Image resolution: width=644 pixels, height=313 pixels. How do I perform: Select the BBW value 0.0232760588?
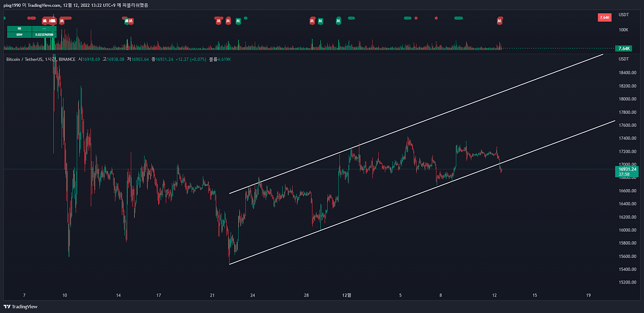pyautogui.click(x=44, y=35)
